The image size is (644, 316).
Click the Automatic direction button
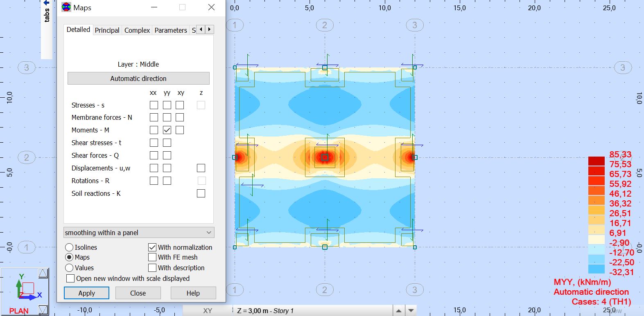pos(138,78)
